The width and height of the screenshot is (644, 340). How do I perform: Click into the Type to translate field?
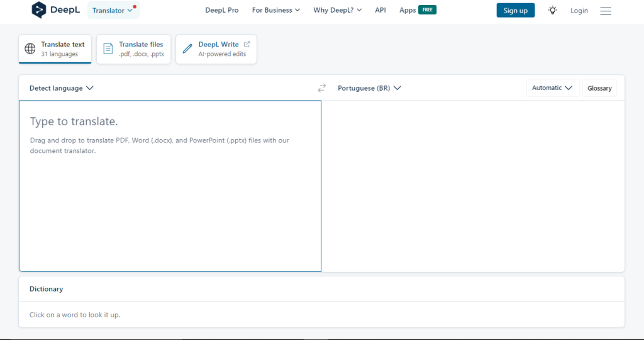pos(170,186)
